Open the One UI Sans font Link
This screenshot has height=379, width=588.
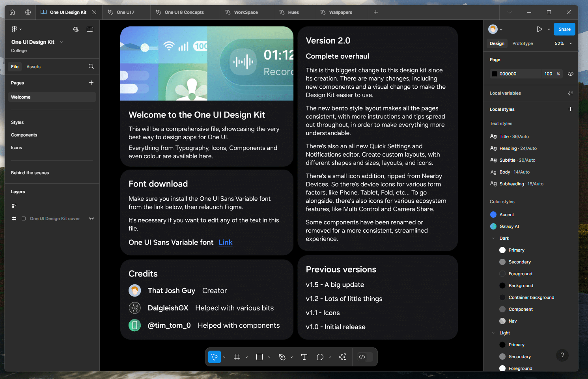226,243
